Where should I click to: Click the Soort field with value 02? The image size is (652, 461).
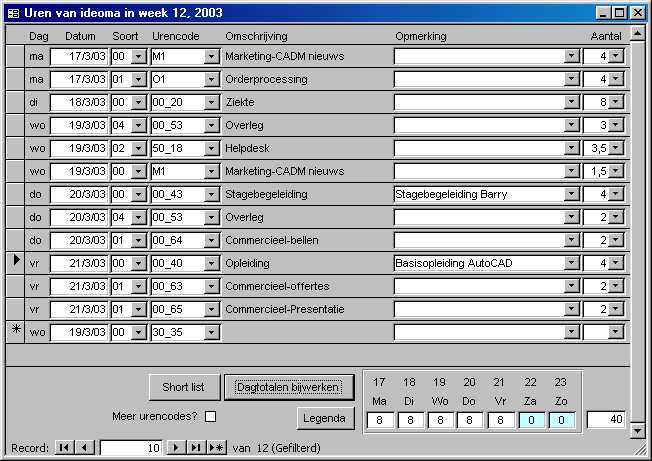[121, 148]
